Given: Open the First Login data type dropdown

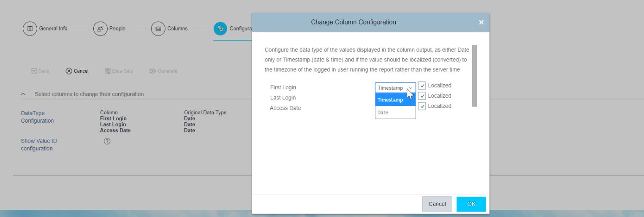Looking at the screenshot, I should 395,88.
